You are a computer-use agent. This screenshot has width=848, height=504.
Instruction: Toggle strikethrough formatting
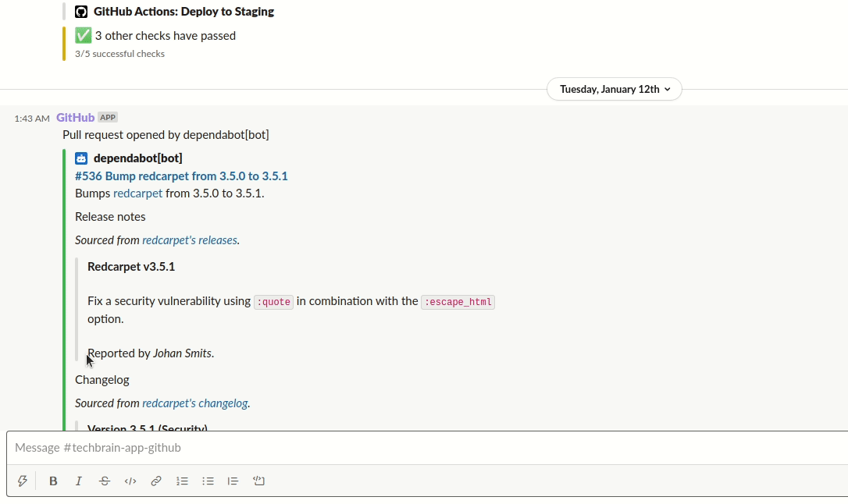[x=105, y=481]
